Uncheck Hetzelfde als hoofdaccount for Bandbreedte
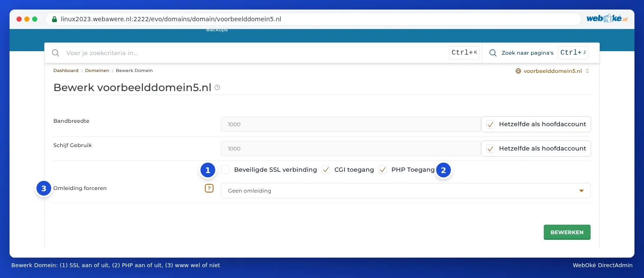The height and width of the screenshot is (278, 644). tap(490, 124)
